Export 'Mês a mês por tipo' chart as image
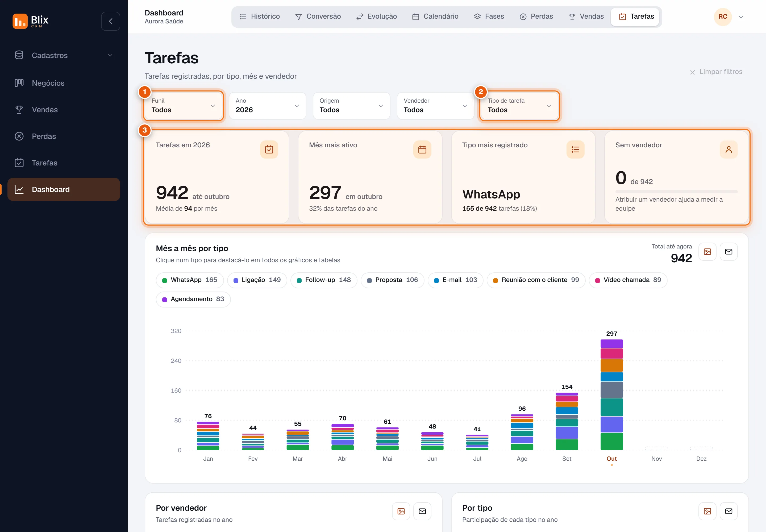The width and height of the screenshot is (766, 532). tap(707, 252)
